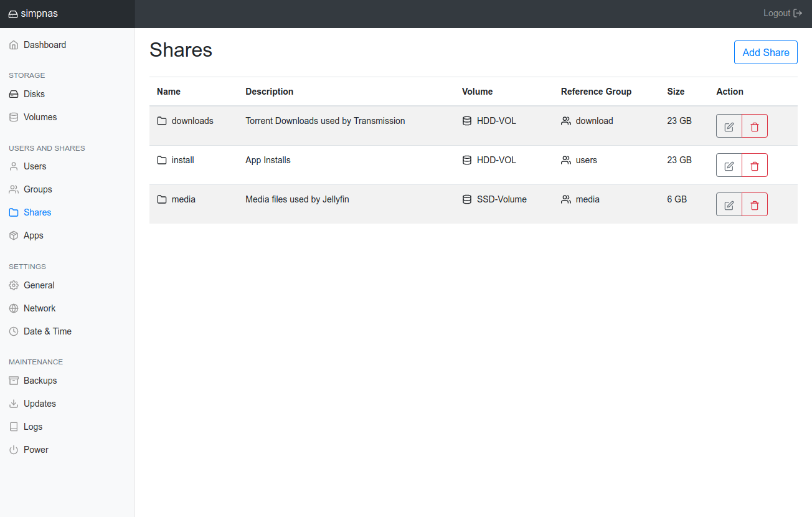Image resolution: width=812 pixels, height=517 pixels.
Task: Delete the install share via trash icon
Action: coord(755,166)
